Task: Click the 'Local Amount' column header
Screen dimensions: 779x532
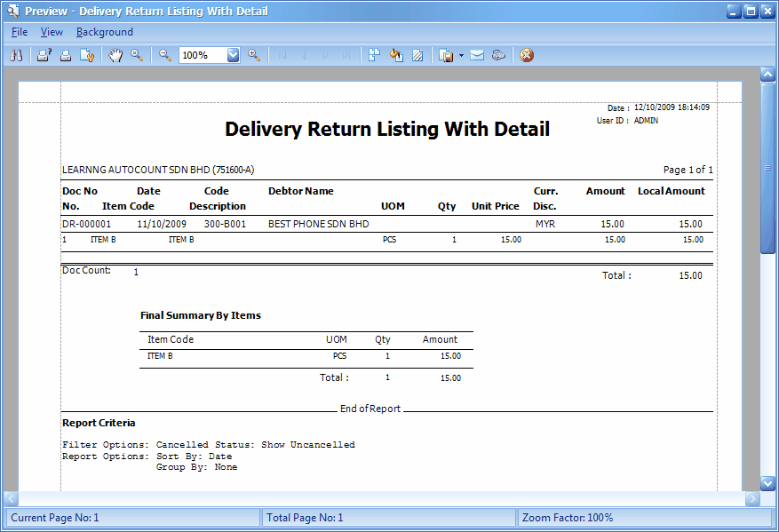Action: click(672, 191)
